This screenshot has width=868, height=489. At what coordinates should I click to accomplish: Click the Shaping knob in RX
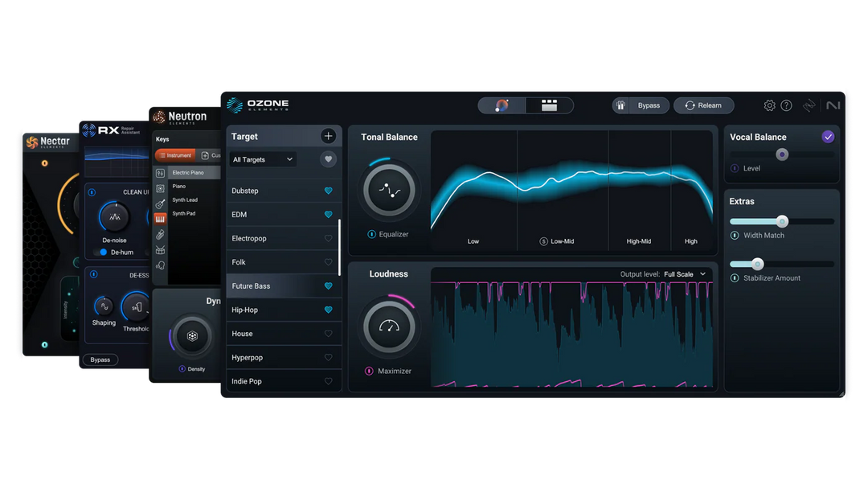tap(104, 306)
